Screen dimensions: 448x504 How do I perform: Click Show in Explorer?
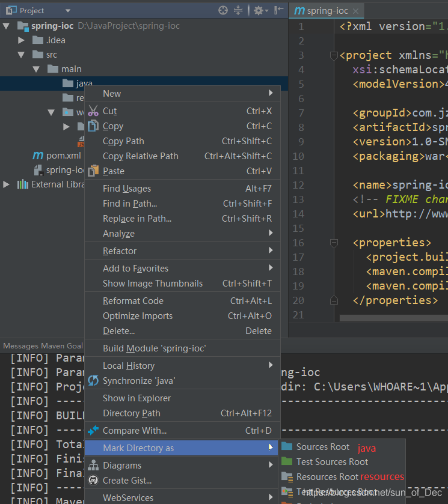click(x=182, y=398)
